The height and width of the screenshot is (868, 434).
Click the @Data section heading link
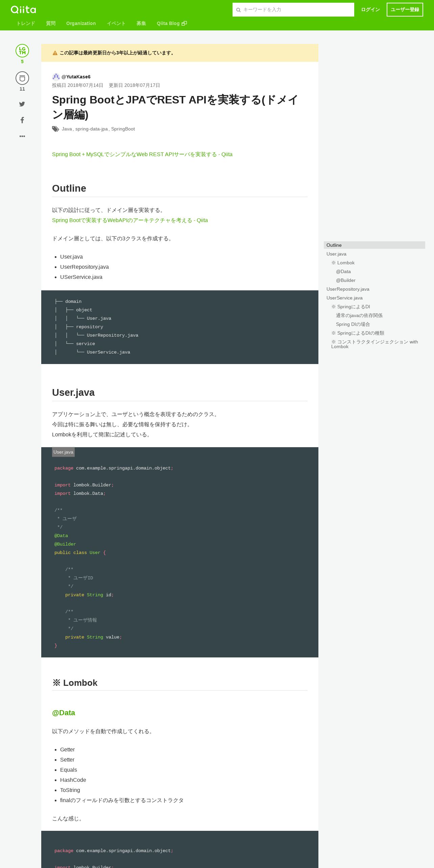[64, 713]
